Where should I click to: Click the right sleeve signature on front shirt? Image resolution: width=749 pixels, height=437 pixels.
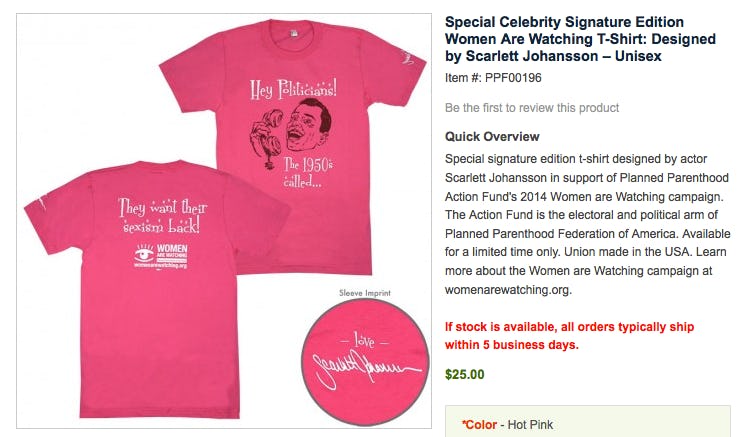tap(407, 58)
